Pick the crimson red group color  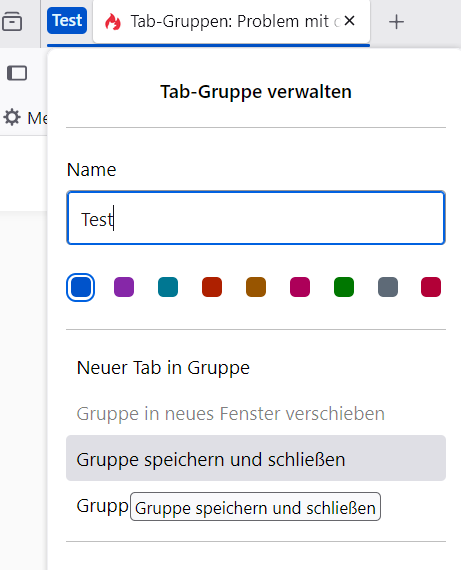click(431, 287)
